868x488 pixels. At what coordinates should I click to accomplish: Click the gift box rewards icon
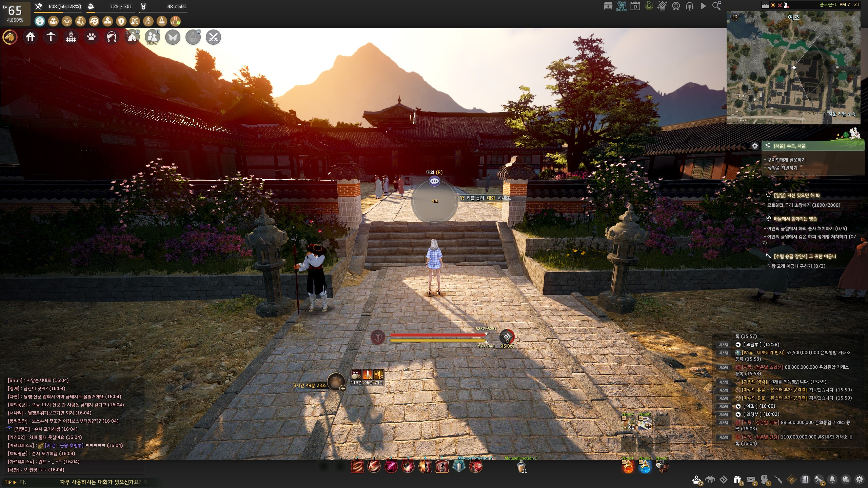[737, 480]
